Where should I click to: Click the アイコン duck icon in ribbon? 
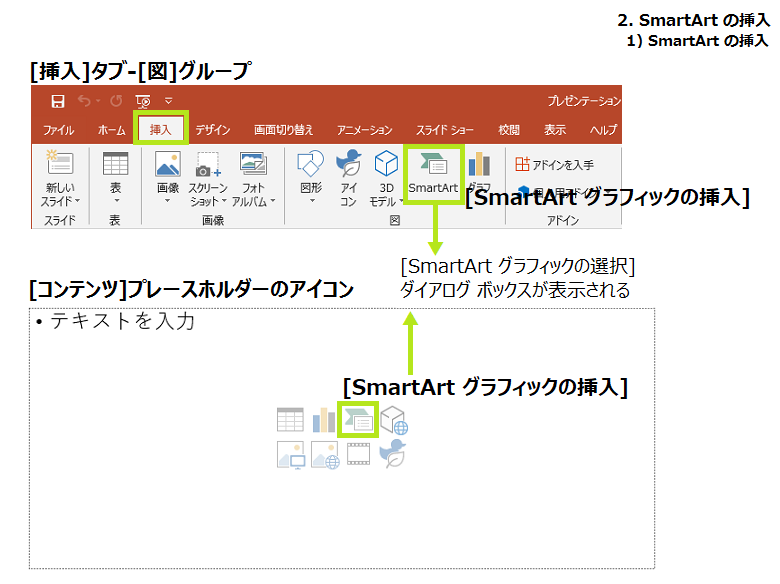click(x=349, y=163)
